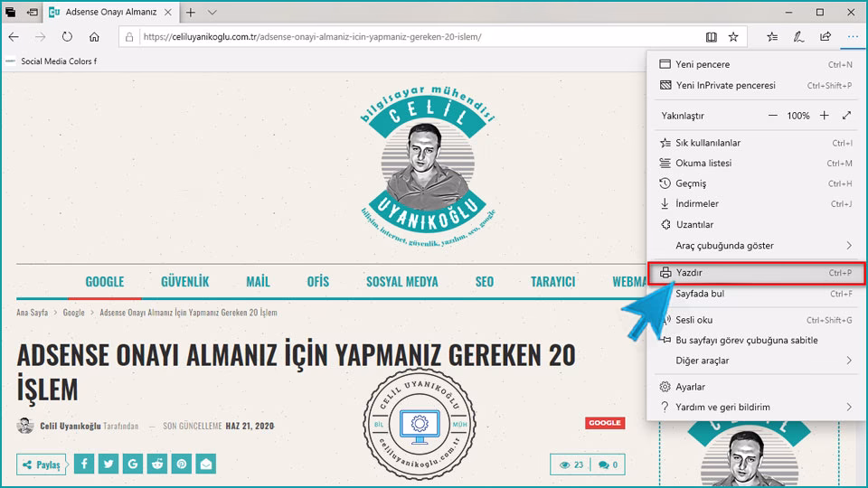Open Sık kullanılanlar menu entry
Screen dimensions: 868x488
[756, 143]
